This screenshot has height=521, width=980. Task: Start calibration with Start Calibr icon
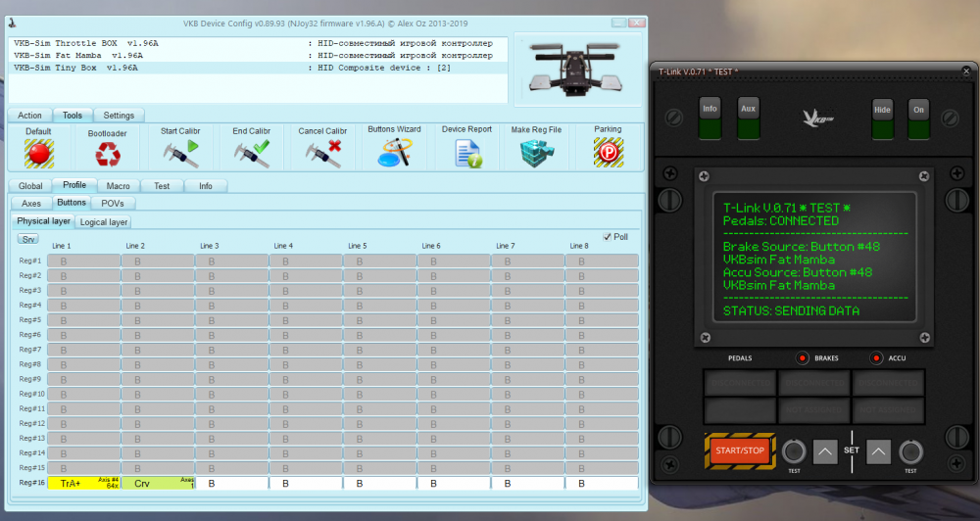(180, 154)
